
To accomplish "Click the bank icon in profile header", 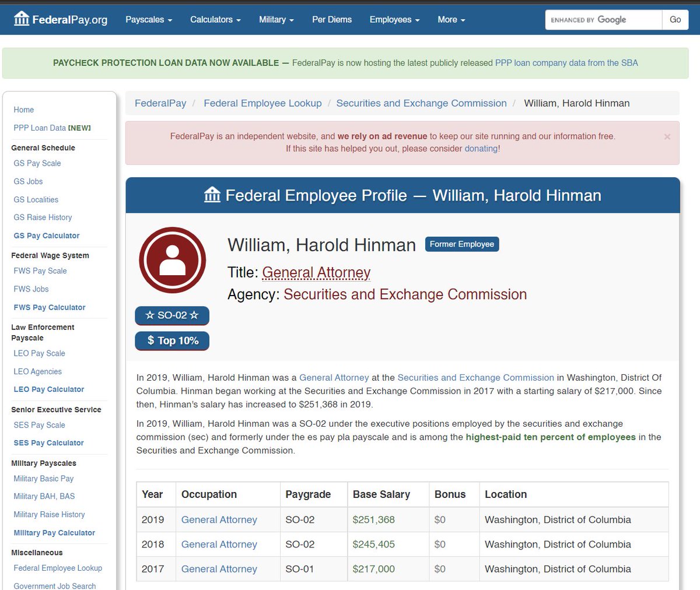I will tap(212, 195).
